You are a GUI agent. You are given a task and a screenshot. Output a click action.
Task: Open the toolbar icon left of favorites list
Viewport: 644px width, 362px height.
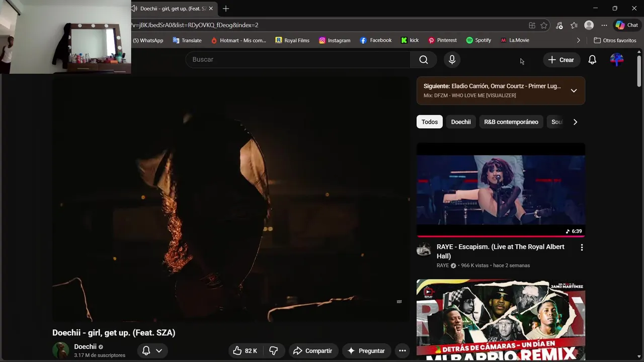(559, 25)
